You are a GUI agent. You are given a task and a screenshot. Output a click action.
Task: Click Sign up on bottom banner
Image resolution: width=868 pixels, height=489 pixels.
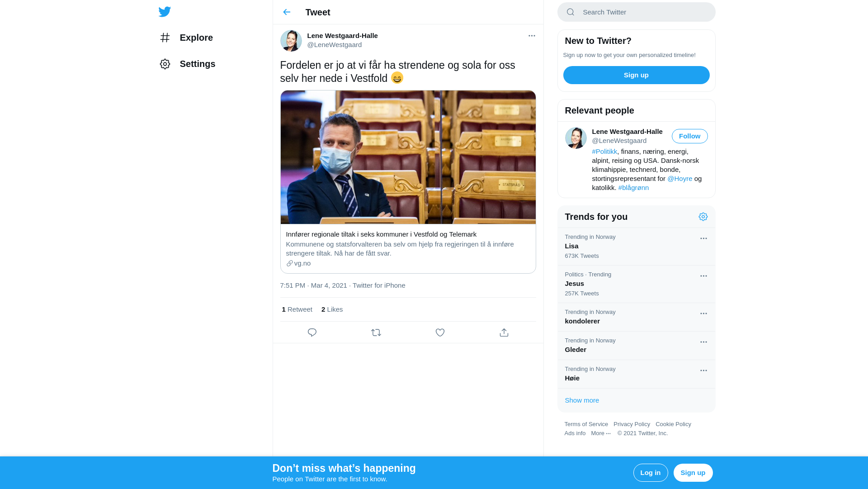[693, 473]
